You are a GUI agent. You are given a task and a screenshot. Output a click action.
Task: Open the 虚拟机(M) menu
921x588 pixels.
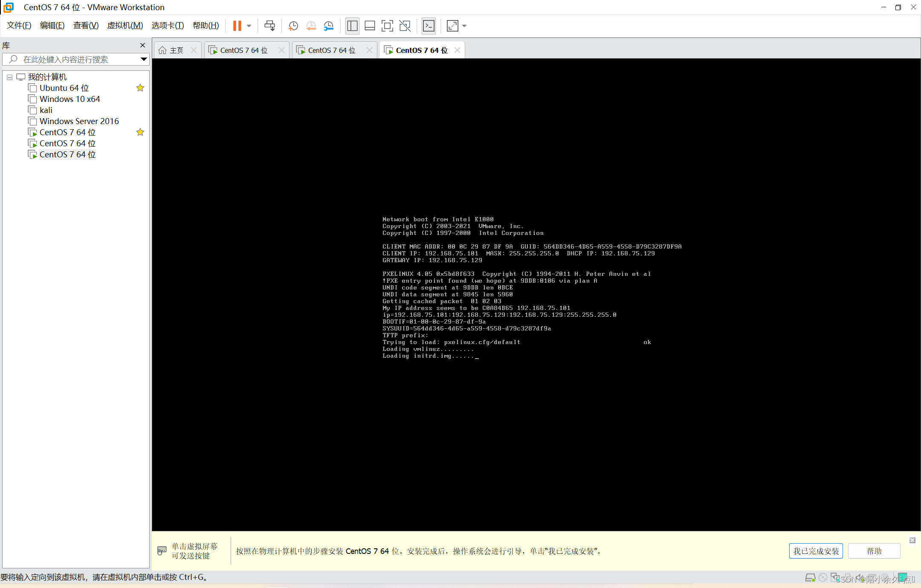click(125, 25)
